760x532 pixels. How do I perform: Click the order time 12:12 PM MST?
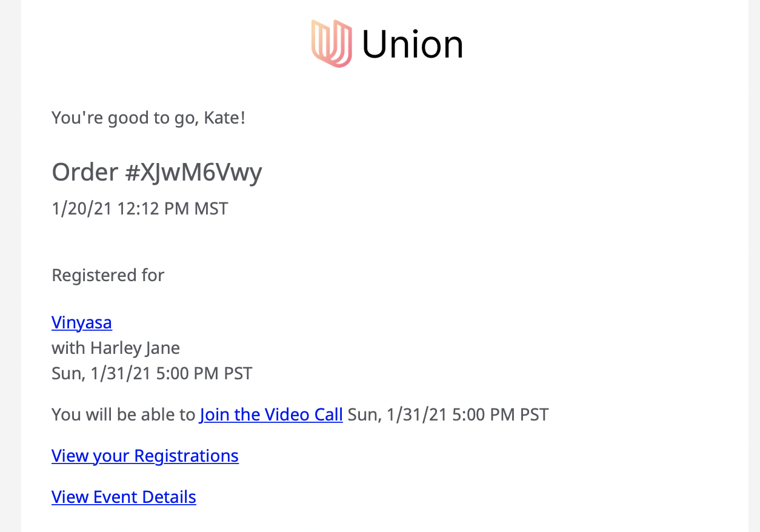(173, 209)
